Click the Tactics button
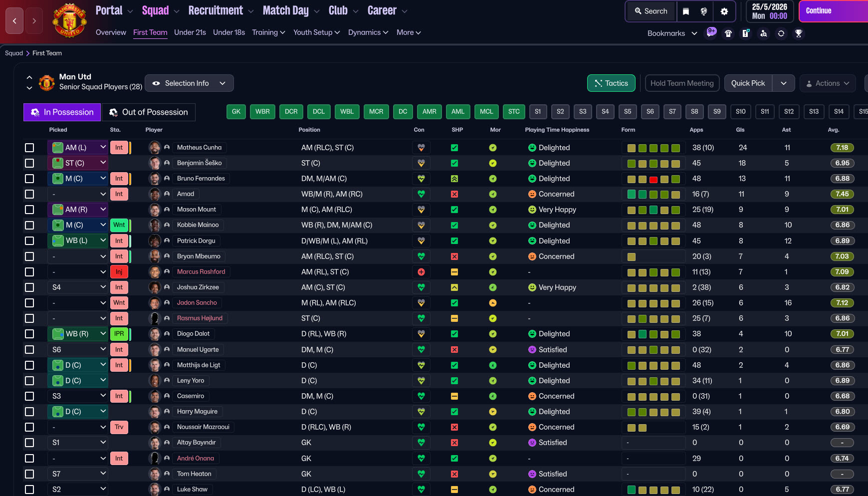The height and width of the screenshot is (496, 868). pos(611,83)
